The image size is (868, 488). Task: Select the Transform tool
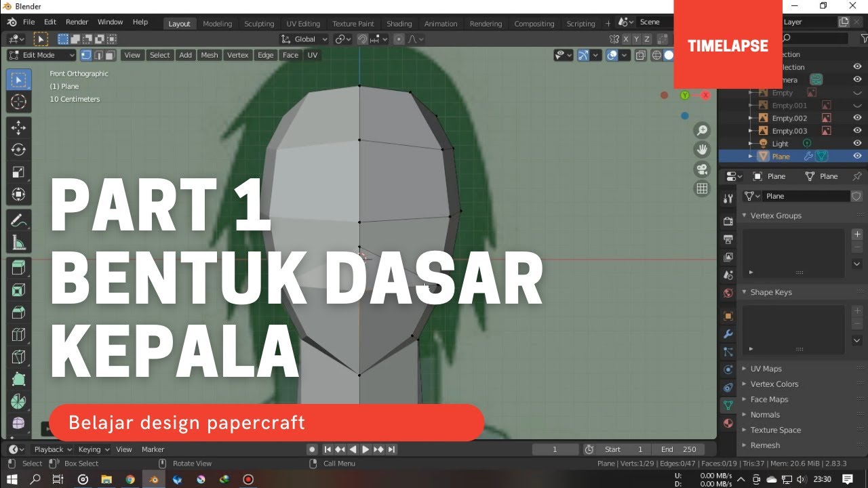(x=18, y=195)
